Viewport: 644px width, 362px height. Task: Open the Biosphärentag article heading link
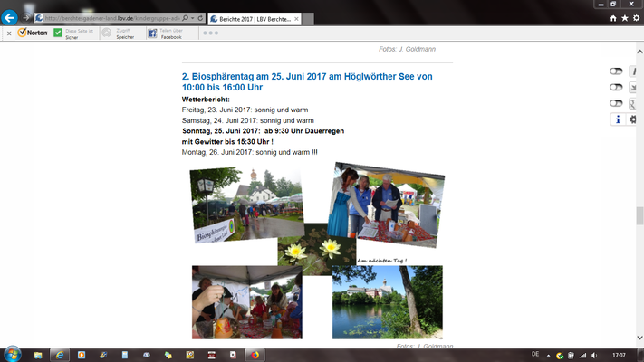307,81
